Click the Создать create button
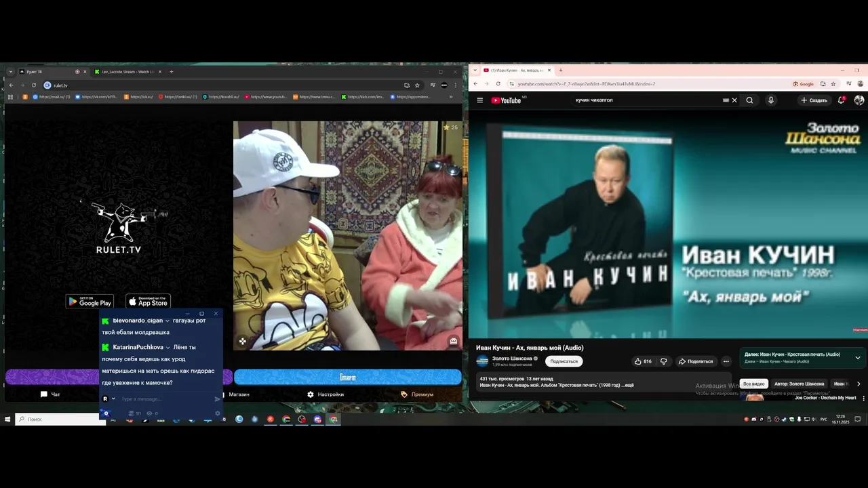The image size is (868, 488). [814, 100]
